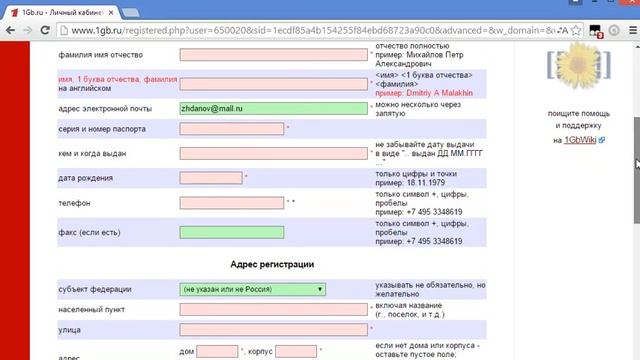Click the телефон input field

(x=232, y=203)
